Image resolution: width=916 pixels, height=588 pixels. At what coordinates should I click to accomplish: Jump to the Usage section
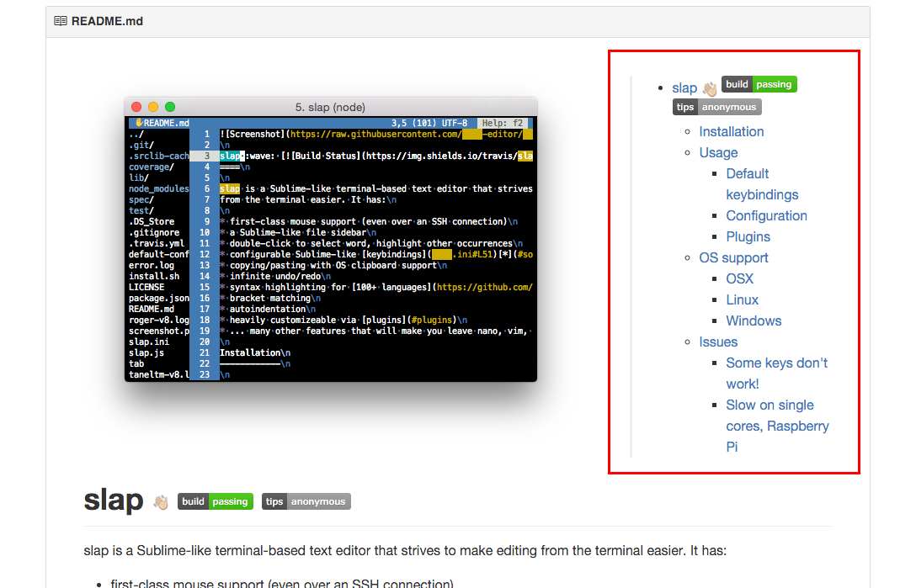point(718,152)
